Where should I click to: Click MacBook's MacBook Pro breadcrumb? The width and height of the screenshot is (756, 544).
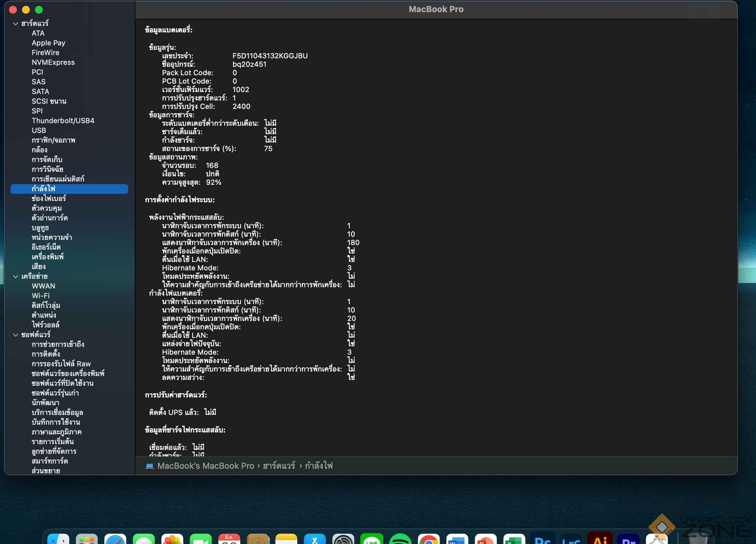pyautogui.click(x=205, y=466)
